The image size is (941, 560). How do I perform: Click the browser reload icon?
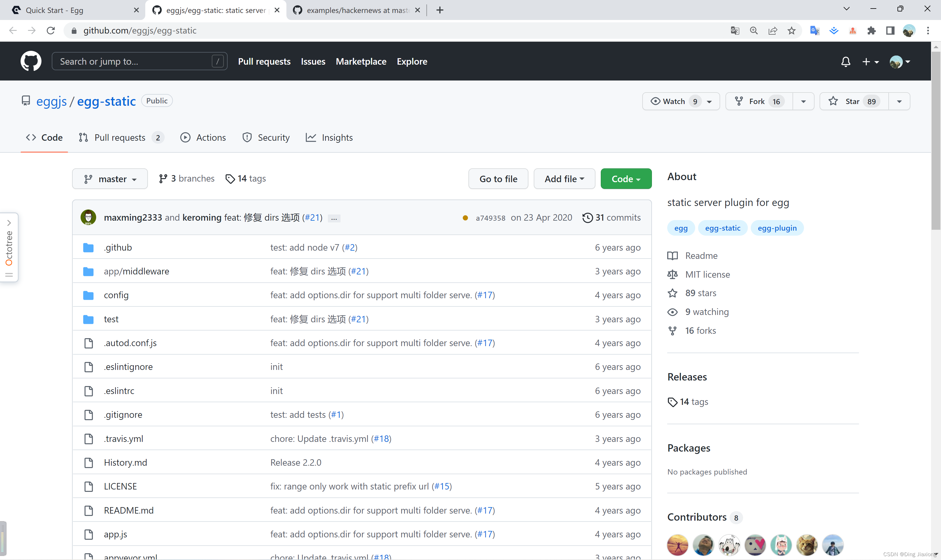[x=51, y=31]
